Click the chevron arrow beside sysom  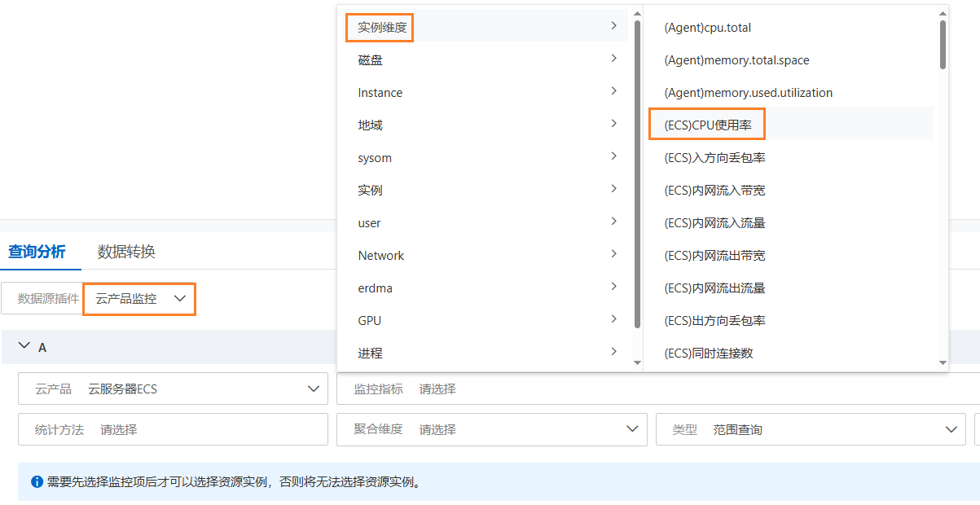(614, 156)
